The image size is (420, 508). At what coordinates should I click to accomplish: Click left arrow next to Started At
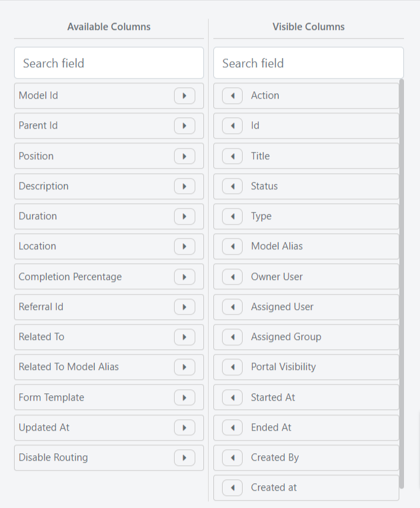233,397
